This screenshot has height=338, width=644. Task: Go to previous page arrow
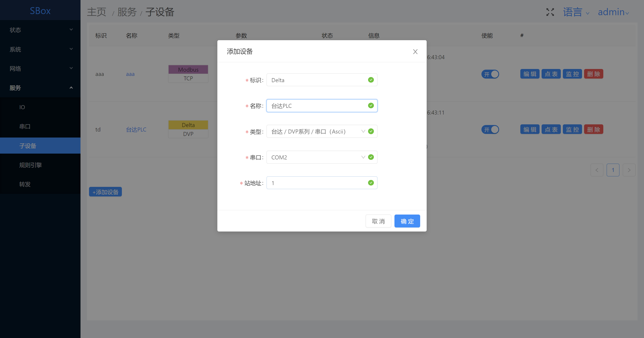(597, 170)
